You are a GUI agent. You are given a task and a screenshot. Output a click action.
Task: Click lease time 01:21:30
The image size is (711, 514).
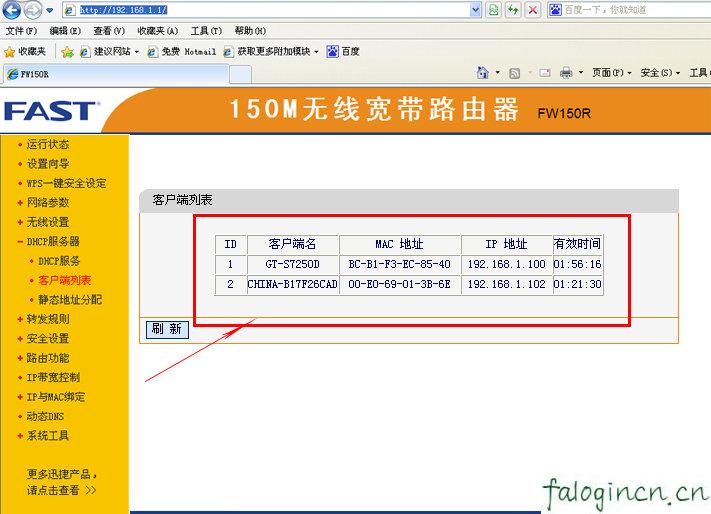coord(577,284)
